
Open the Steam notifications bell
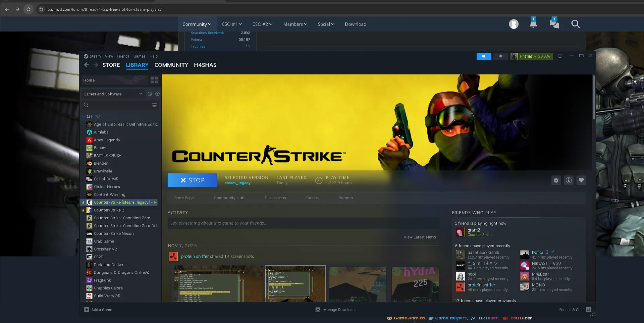500,56
